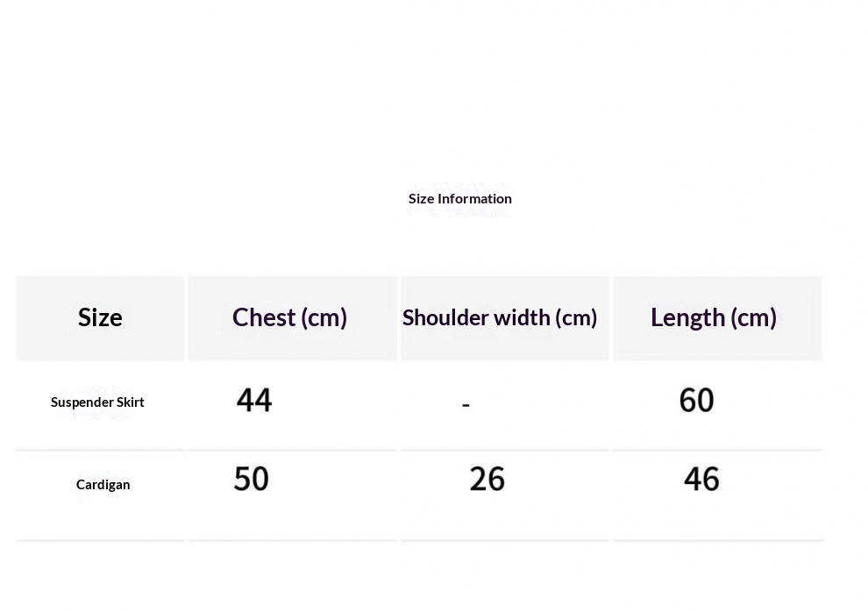Screen dimensions: 868x612
Task: Click the Cardigan row label
Action: click(103, 484)
